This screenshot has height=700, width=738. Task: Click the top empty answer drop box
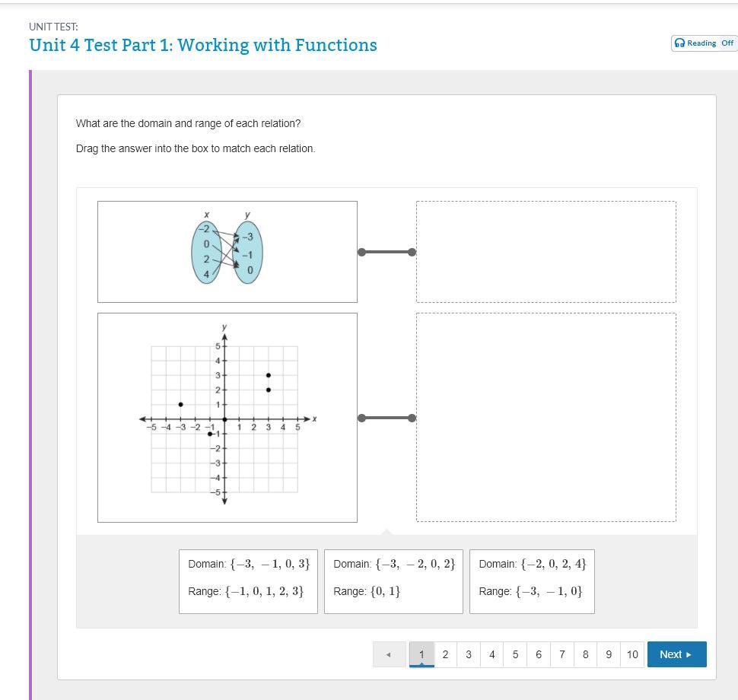(x=546, y=252)
